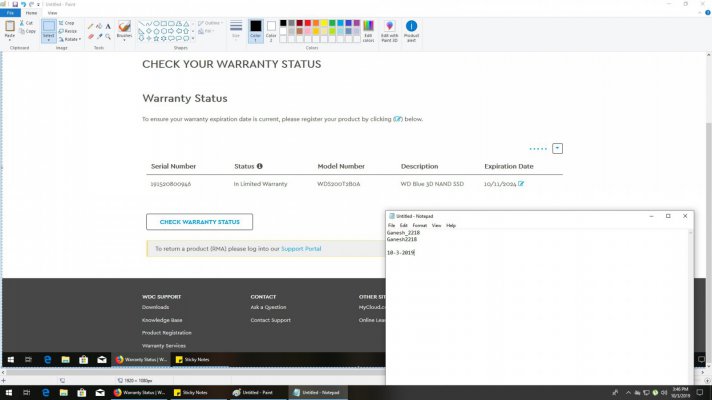
Task: Click the Redo arrow in Paint's title bar
Action: pyautogui.click(x=31, y=4)
